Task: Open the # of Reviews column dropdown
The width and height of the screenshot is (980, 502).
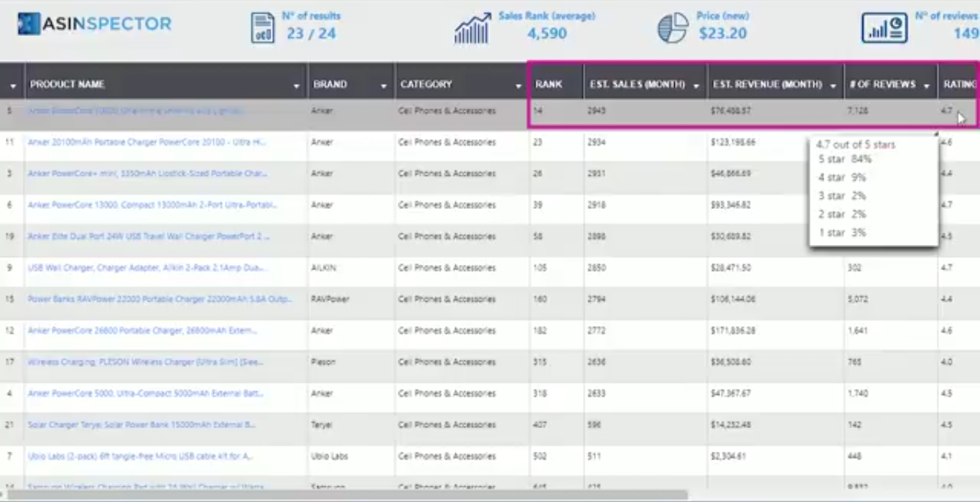Action: click(x=927, y=87)
